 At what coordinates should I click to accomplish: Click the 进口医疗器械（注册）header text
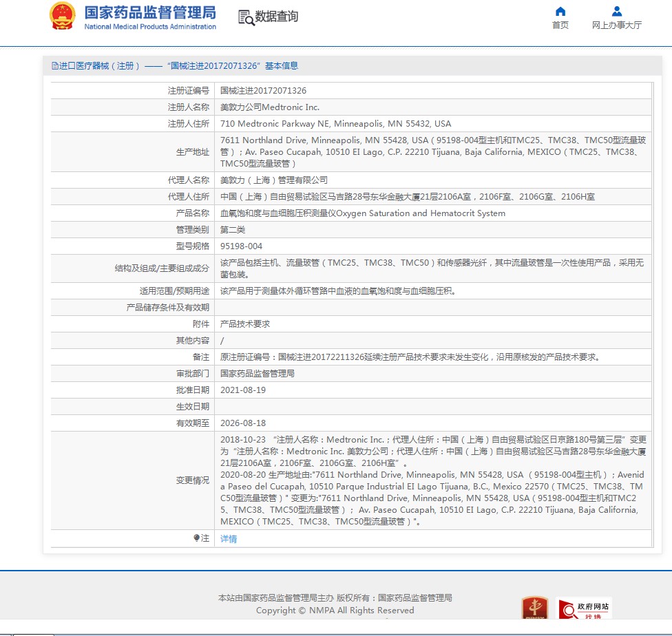tap(98, 65)
